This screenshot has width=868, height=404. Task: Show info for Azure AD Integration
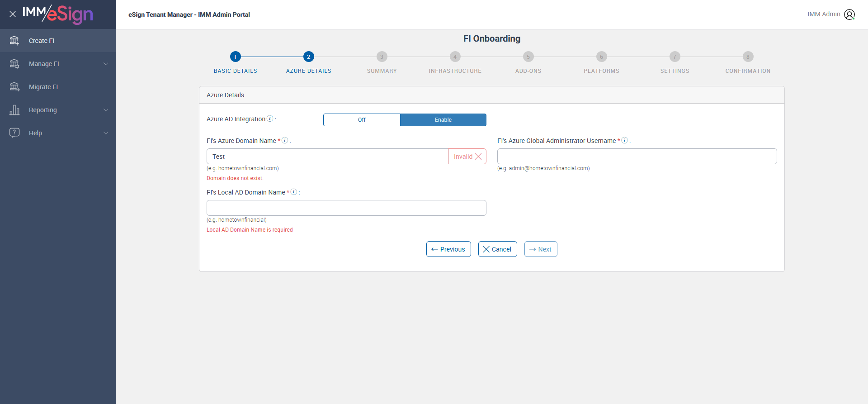(270, 119)
